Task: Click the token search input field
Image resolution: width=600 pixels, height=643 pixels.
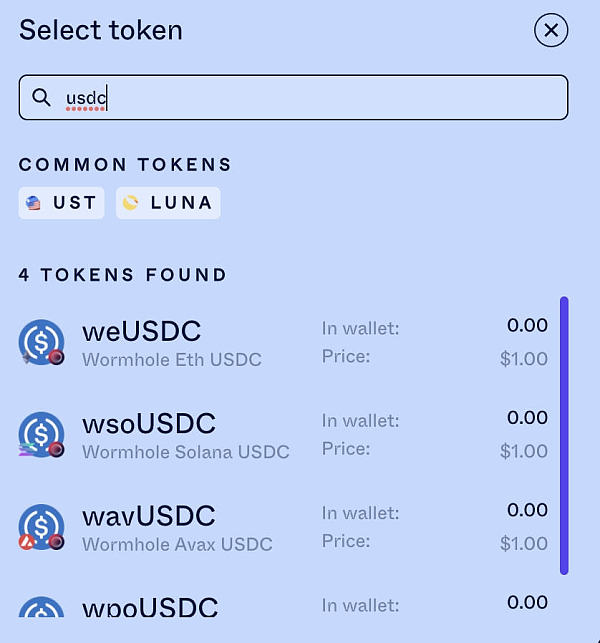Action: [300, 98]
